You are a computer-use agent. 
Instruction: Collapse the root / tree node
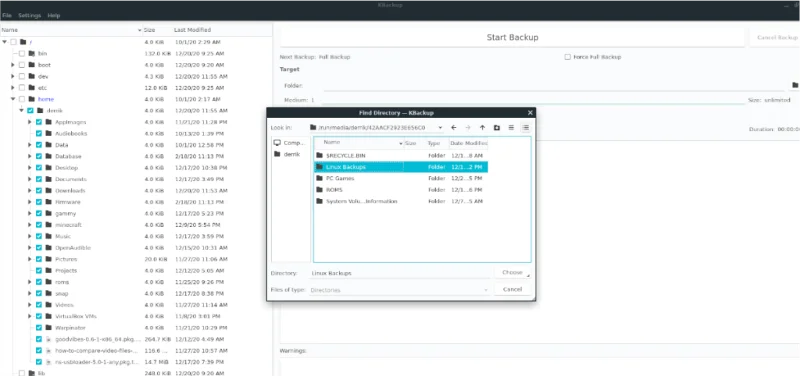click(x=5, y=42)
